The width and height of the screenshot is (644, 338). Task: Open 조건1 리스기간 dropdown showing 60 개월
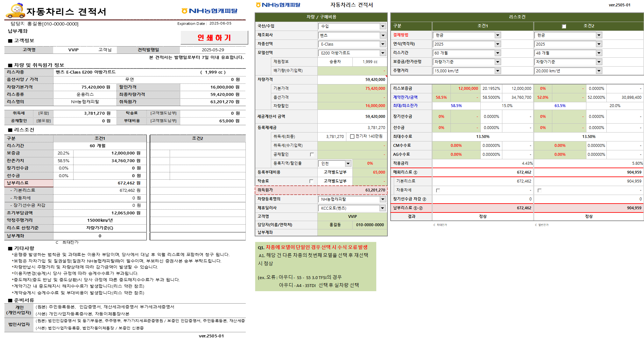pos(498,53)
